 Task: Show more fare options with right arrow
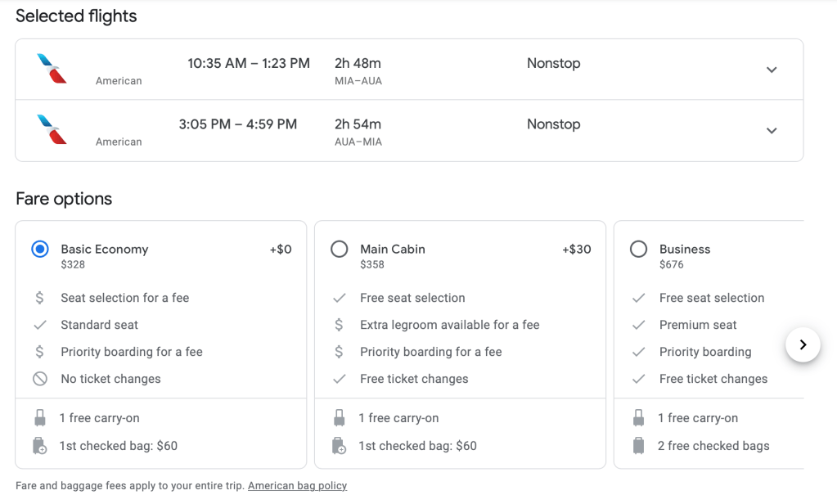coord(803,345)
